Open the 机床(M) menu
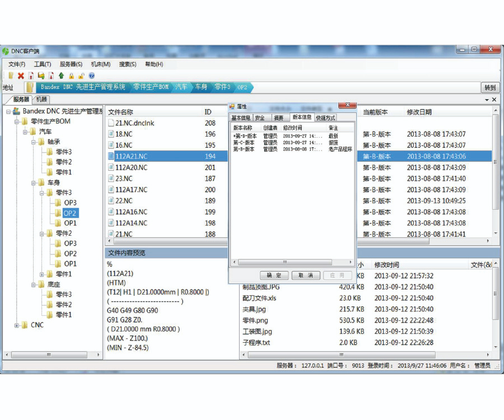 click(101, 64)
